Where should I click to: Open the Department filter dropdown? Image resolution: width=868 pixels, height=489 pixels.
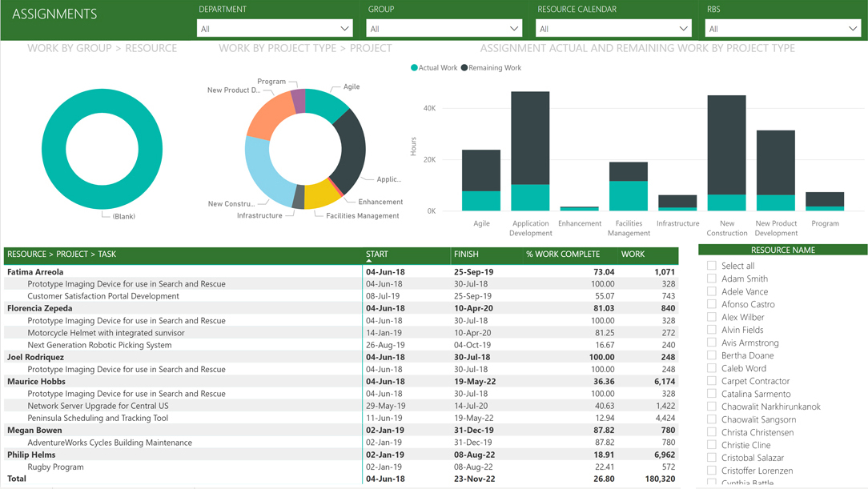point(275,29)
